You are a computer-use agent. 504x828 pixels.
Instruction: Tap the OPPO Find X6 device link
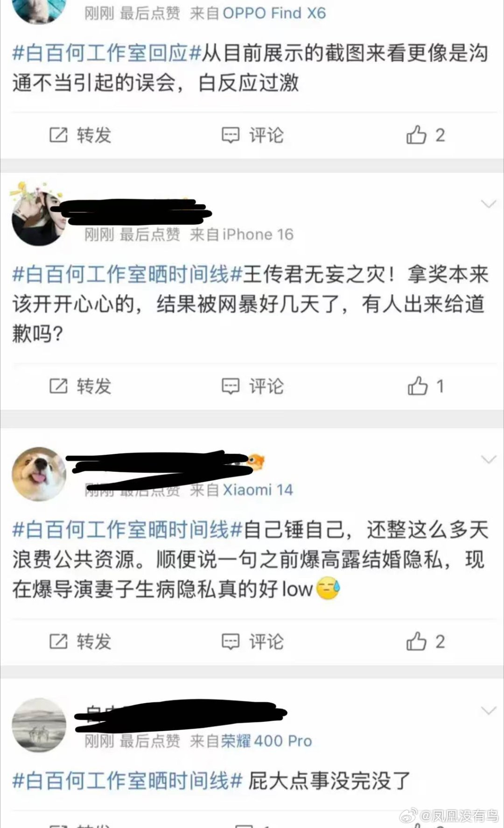(274, 13)
